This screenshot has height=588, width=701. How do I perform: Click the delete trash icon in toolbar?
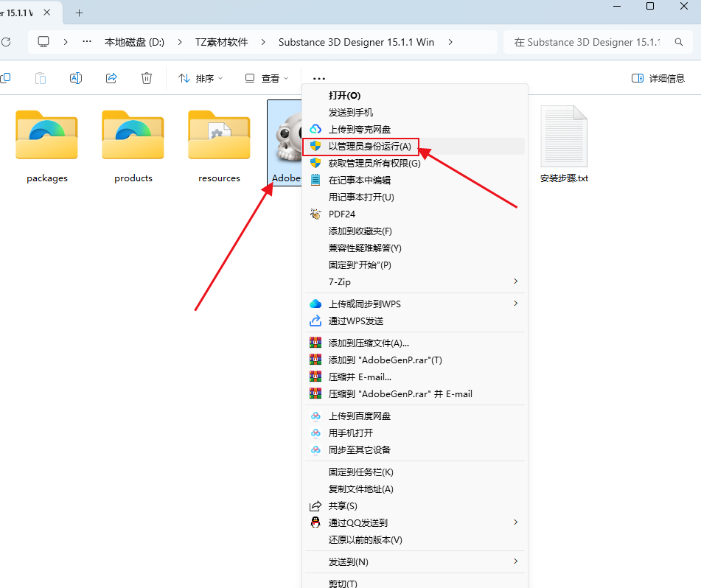pos(147,78)
